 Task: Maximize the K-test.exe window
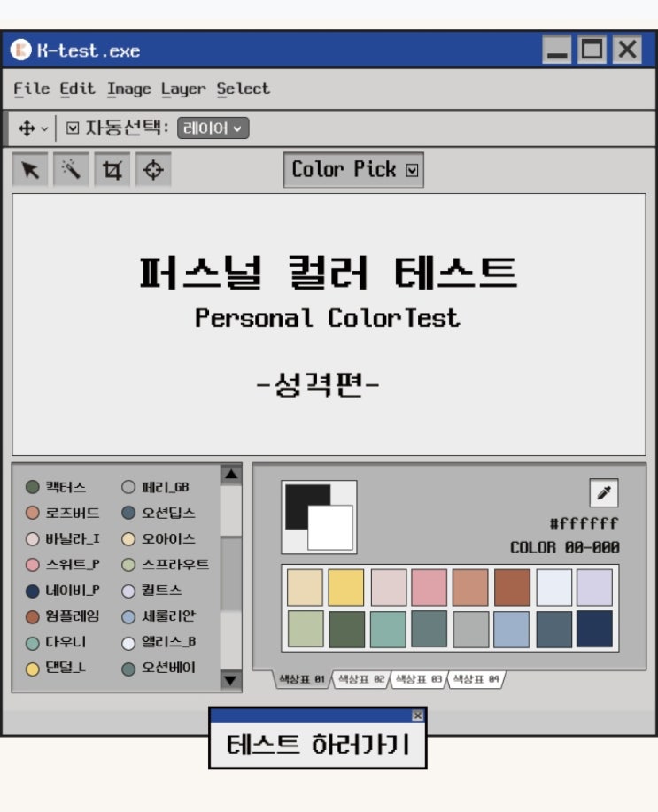coord(592,50)
